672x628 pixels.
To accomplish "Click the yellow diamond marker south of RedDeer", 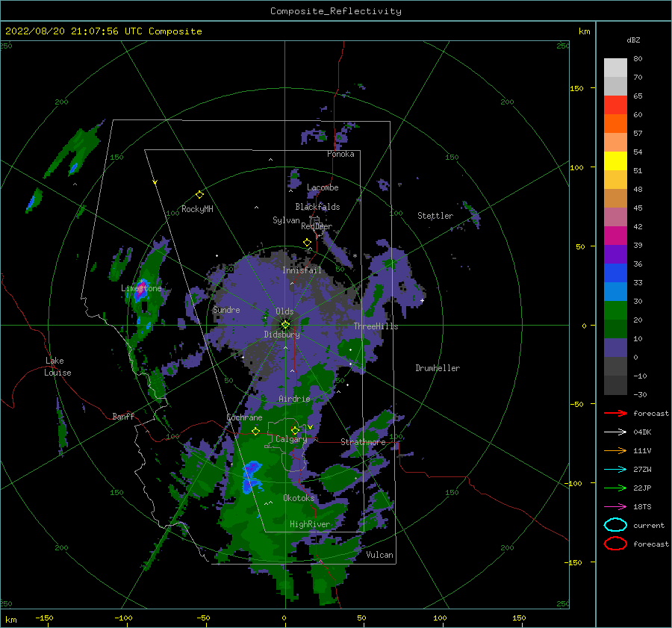I will [x=307, y=243].
